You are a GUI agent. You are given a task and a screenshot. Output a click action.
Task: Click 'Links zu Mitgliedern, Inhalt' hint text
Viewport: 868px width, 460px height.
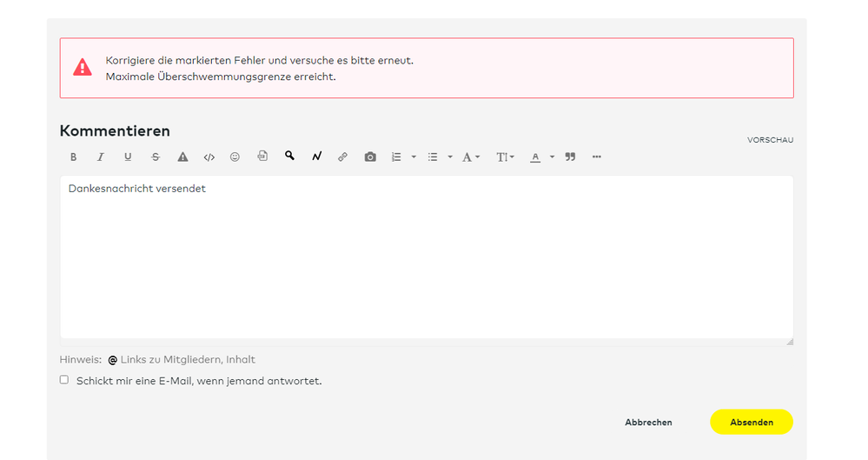click(x=188, y=360)
